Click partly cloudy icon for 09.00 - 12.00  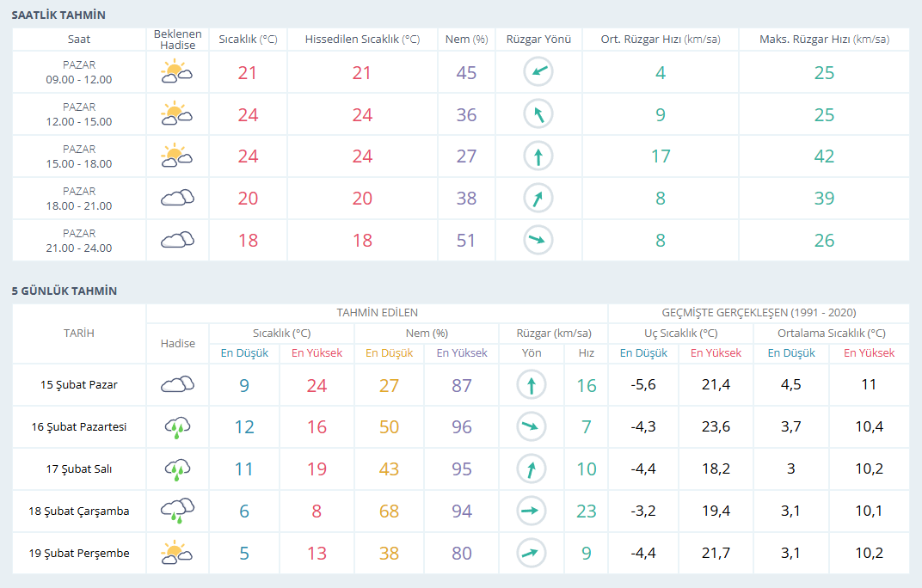click(x=177, y=73)
